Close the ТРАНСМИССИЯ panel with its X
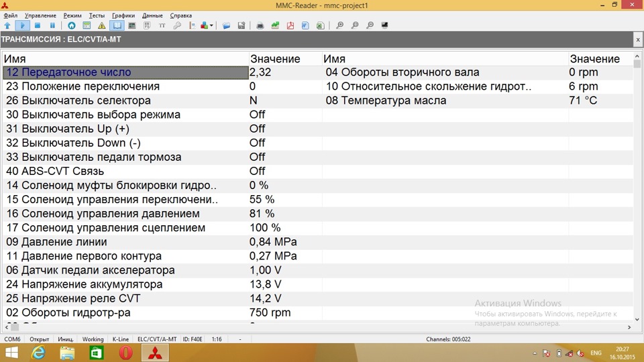Screen dimensions: 644x362 (638, 40)
